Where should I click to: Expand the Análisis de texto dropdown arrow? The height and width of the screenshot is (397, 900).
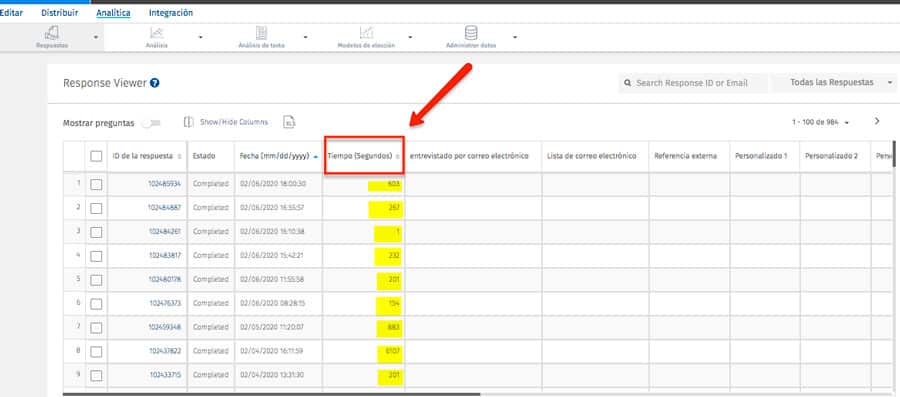tap(305, 37)
